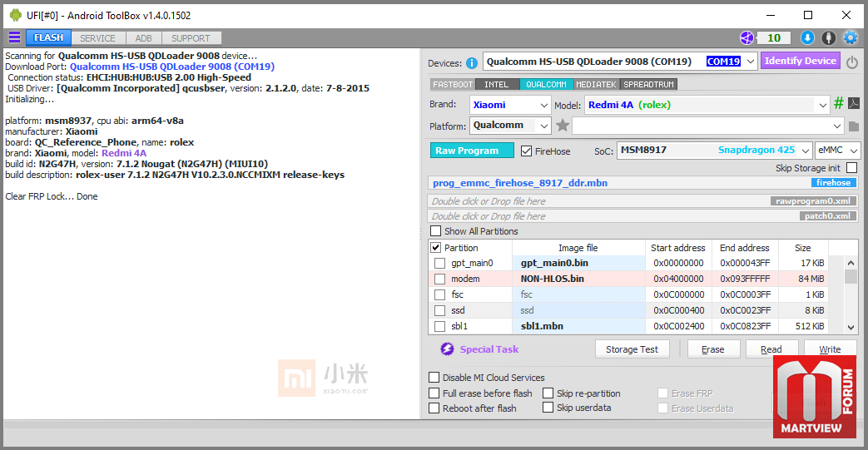Viewport: 868px width, 450px height.
Task: Click the Write button
Action: 830,349
